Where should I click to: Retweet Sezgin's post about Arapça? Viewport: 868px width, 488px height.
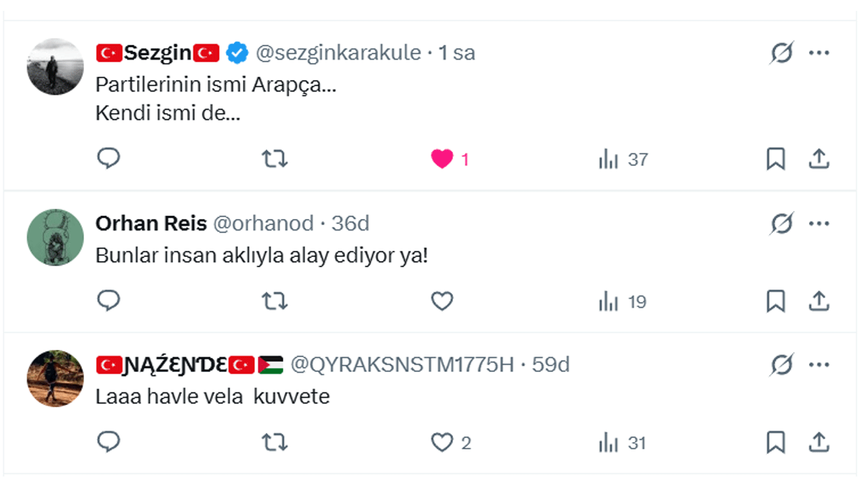(x=275, y=159)
